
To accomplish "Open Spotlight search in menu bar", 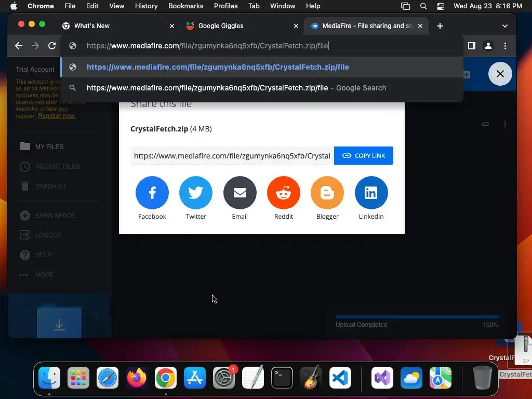I will [423, 6].
